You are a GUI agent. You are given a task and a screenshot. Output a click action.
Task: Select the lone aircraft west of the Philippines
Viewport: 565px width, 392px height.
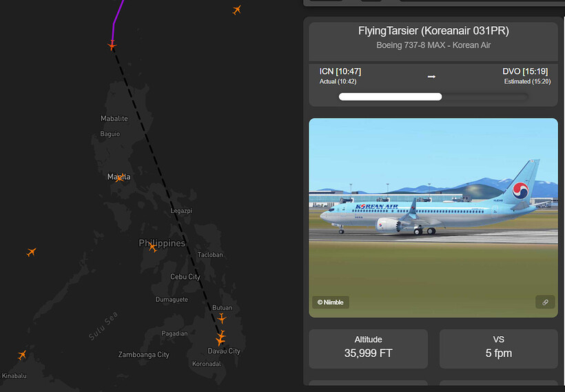(x=31, y=251)
